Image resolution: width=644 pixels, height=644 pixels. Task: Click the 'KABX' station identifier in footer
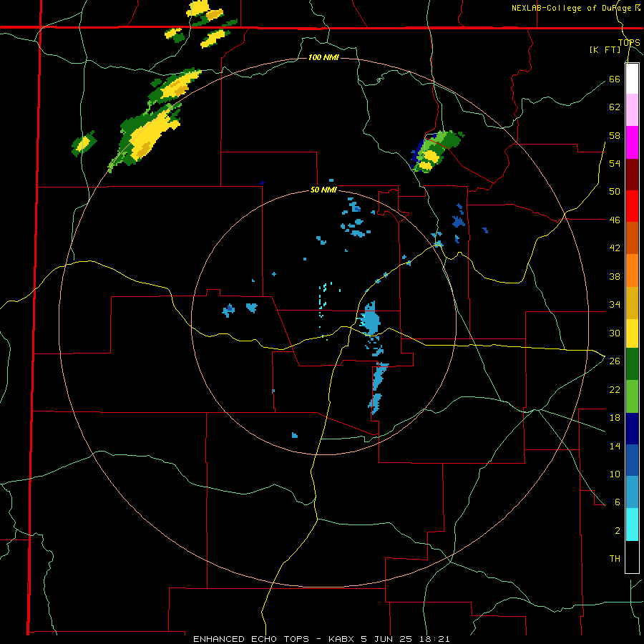343,639
